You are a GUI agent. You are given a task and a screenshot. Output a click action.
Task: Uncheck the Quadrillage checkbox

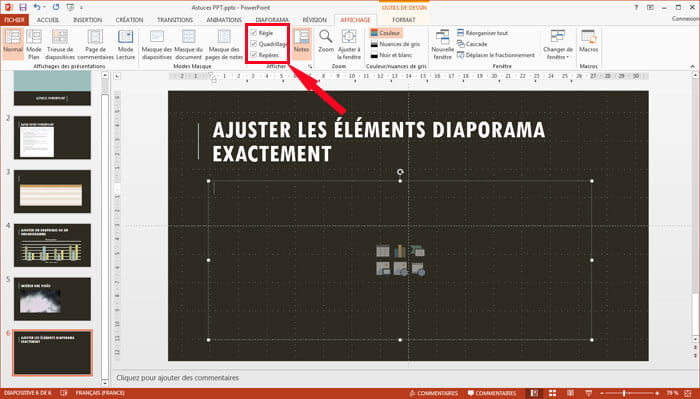[x=254, y=44]
